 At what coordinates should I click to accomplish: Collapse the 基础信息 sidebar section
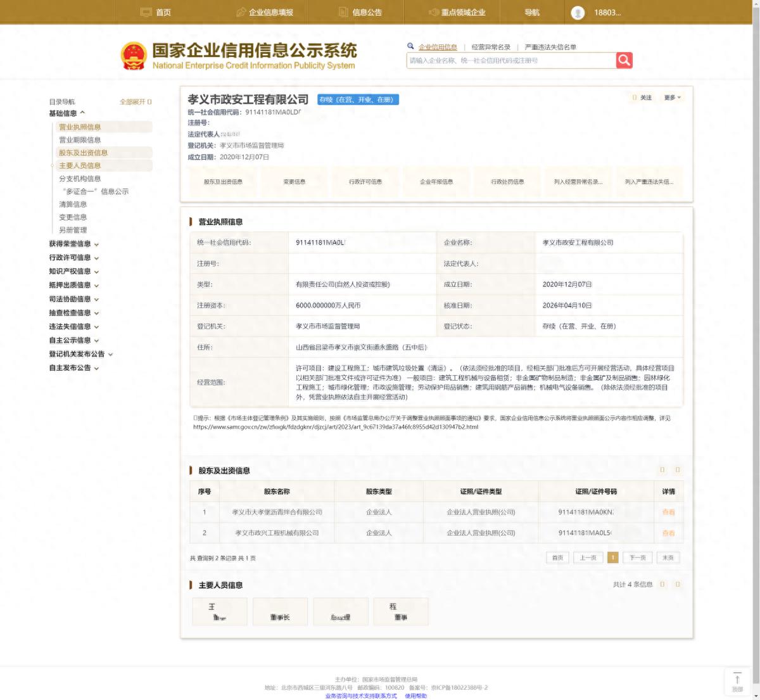click(x=66, y=113)
